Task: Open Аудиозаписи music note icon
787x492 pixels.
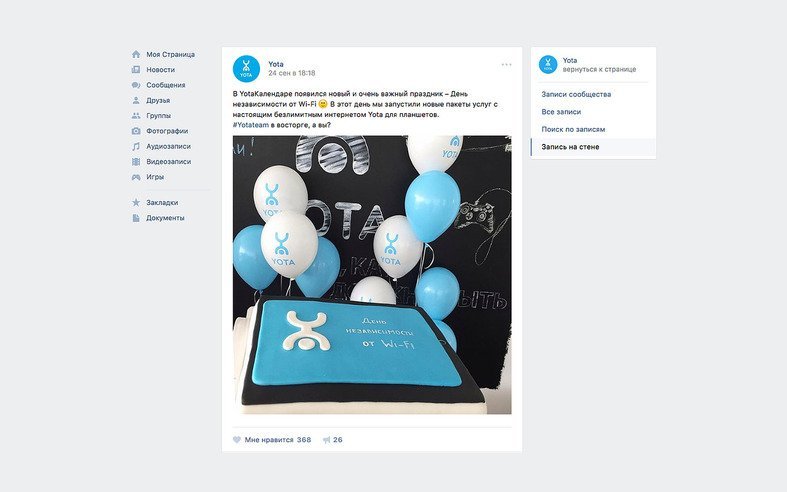Action: (x=136, y=147)
